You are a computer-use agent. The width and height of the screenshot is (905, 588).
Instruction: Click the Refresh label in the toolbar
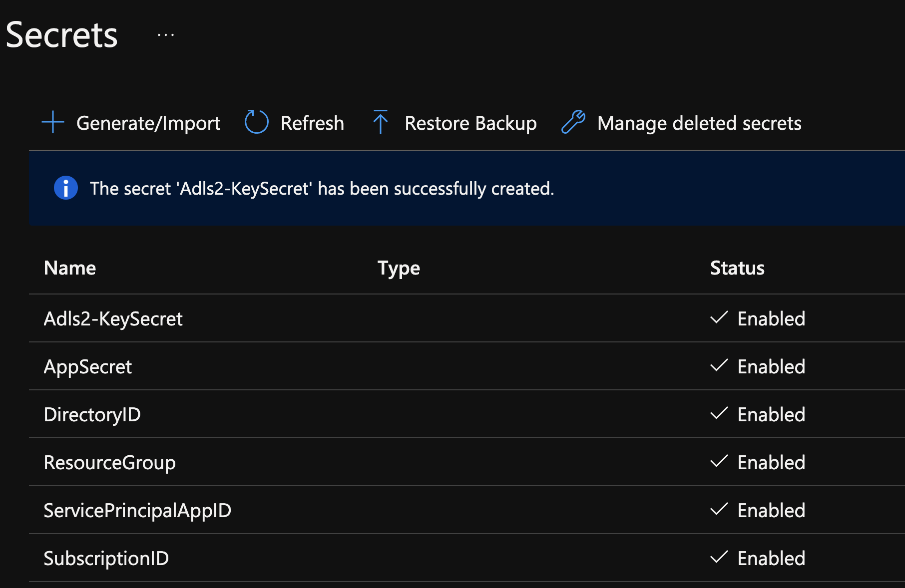click(312, 123)
